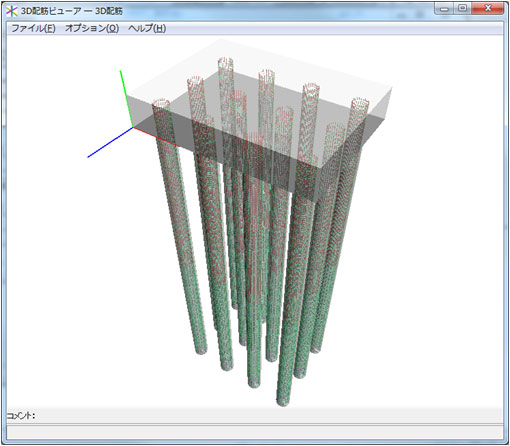Click the 3D配筋ビューア app icon in title bar
The height and width of the screenshot is (446, 510).
pos(12,11)
